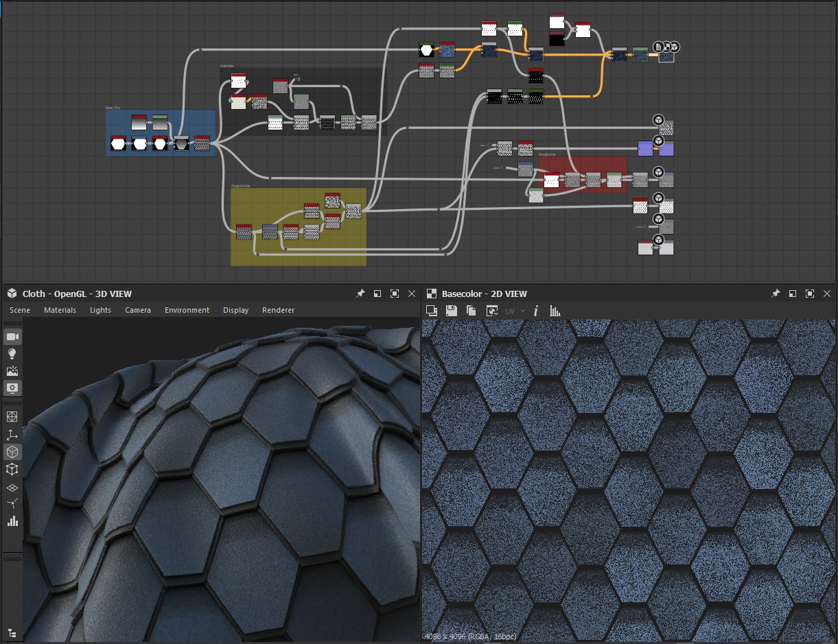Select the final Basecolor output node with three badges

pyautogui.click(x=666, y=54)
